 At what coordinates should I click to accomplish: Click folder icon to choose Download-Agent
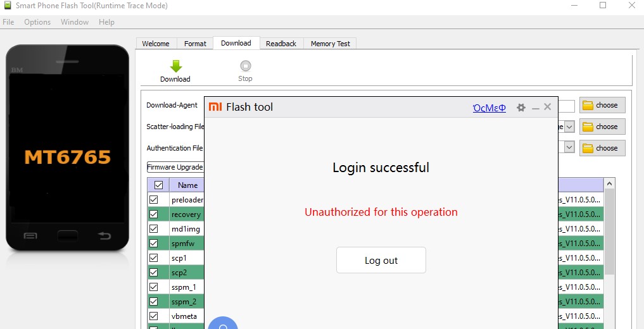pos(588,105)
